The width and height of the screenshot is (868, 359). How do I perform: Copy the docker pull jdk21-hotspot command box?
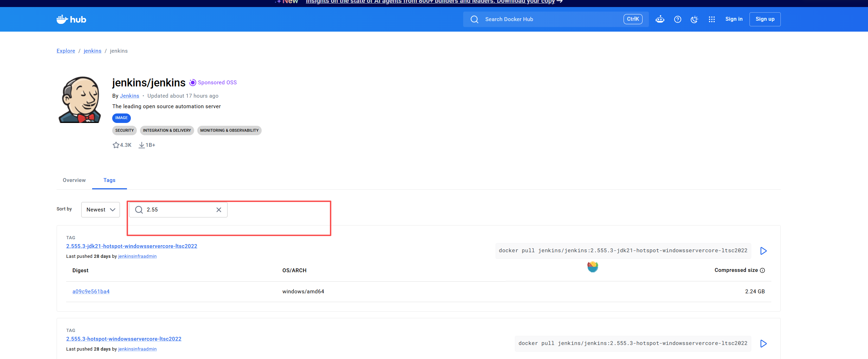coord(623,251)
